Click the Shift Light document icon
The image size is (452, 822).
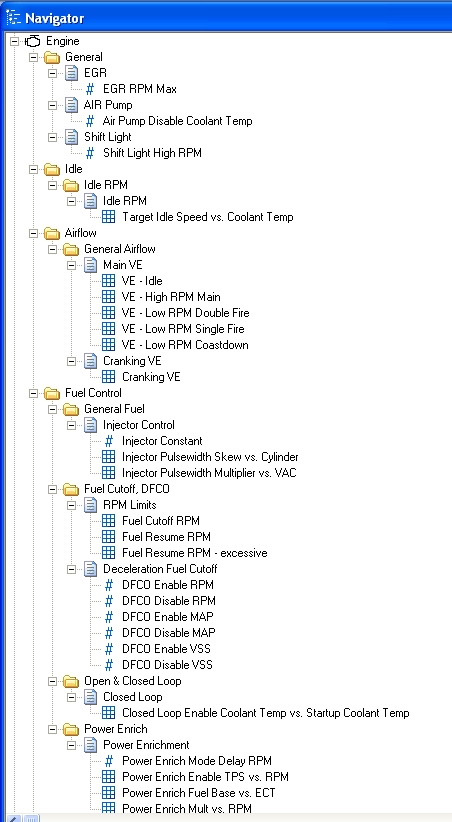pyautogui.click(x=71, y=137)
